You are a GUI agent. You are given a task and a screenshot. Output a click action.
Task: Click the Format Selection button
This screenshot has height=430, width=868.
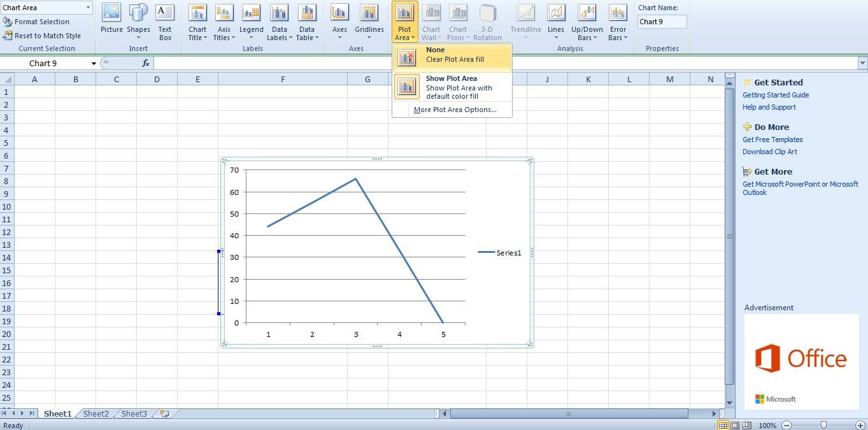coord(43,21)
